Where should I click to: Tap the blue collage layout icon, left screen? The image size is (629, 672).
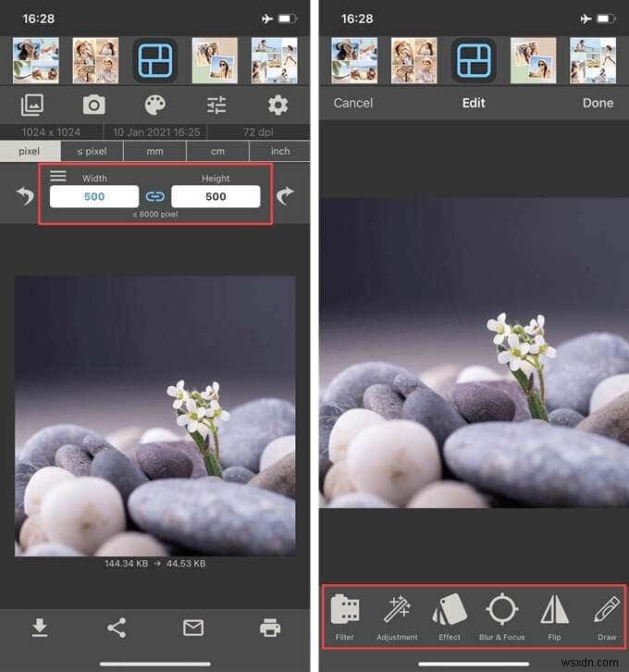tap(155, 60)
